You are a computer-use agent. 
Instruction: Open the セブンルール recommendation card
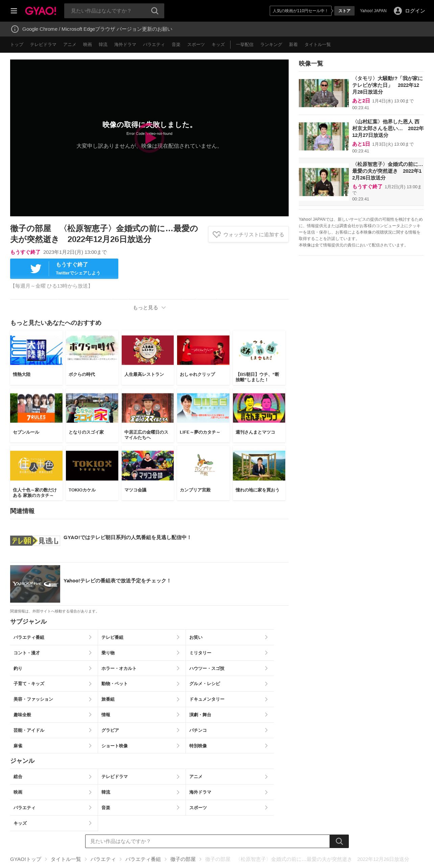tap(36, 415)
